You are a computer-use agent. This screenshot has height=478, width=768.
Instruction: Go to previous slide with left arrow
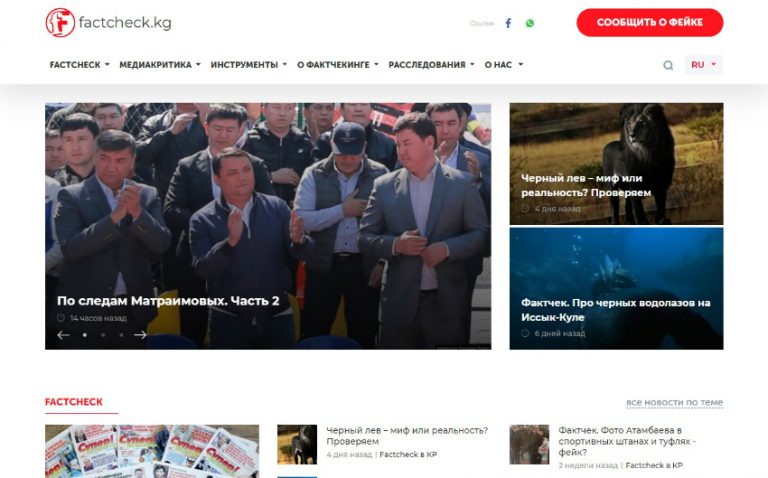click(63, 335)
